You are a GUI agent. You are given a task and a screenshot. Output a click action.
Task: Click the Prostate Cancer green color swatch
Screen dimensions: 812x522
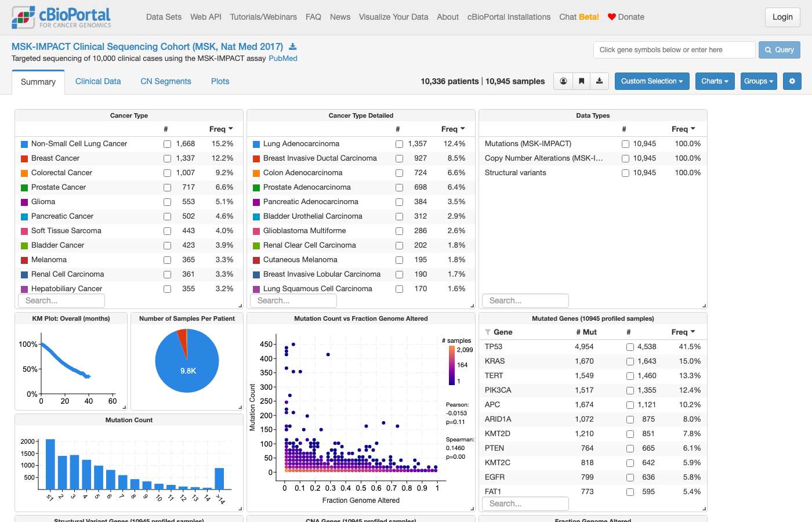[24, 187]
